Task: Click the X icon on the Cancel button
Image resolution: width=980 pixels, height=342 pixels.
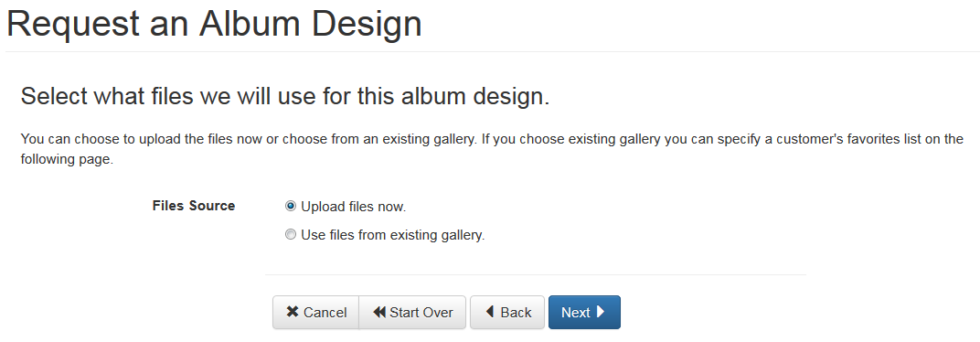Action: pyautogui.click(x=292, y=312)
